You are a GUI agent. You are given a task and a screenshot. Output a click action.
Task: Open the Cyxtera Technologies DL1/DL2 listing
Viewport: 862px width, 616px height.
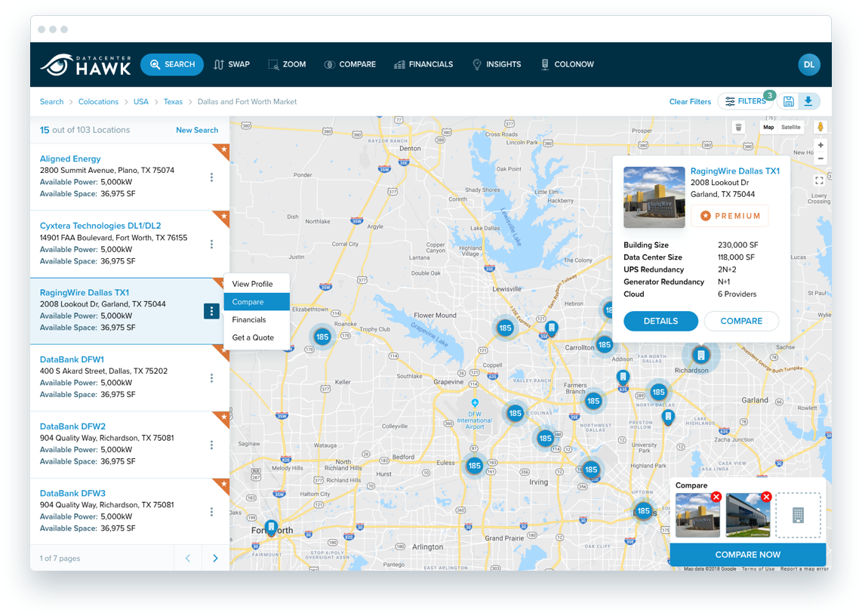tap(100, 226)
